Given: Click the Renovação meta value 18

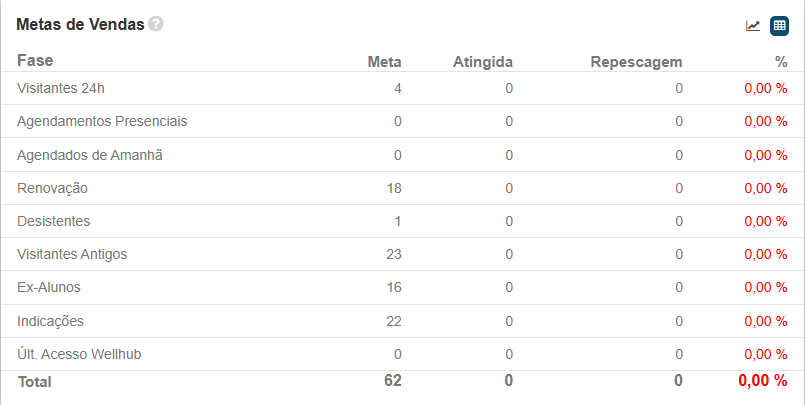Looking at the screenshot, I should (393, 188).
